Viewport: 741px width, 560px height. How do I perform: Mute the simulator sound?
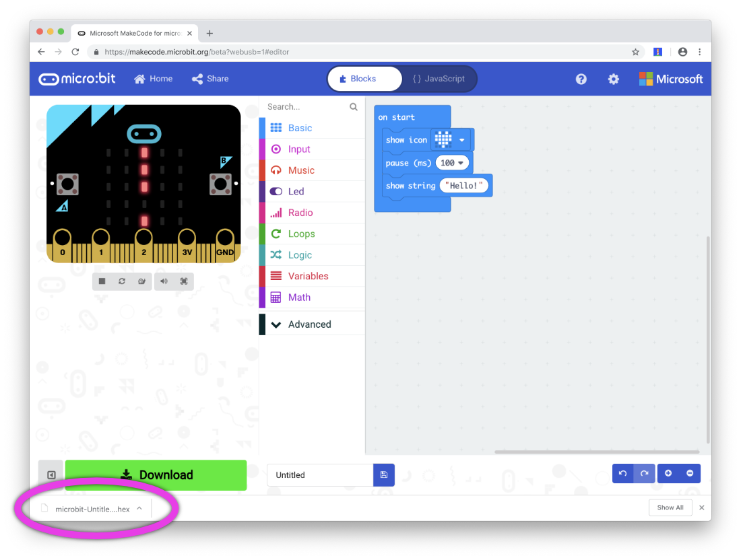[164, 281]
